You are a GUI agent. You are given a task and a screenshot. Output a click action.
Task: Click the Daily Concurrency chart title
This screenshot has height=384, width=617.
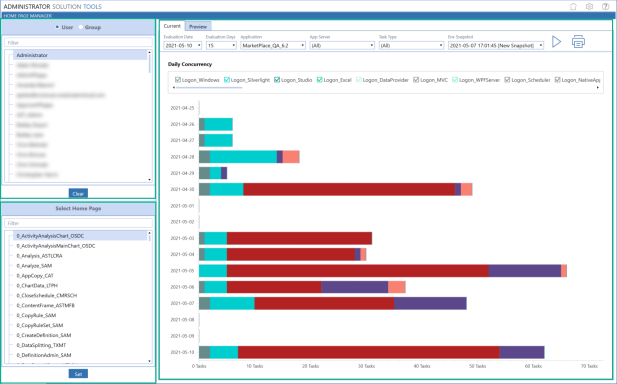[x=190, y=64]
